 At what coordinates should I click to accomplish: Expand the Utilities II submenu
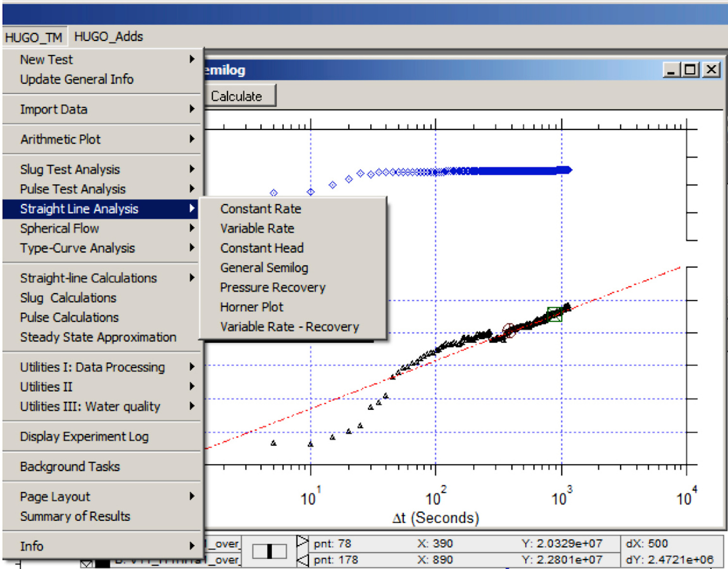(101, 387)
